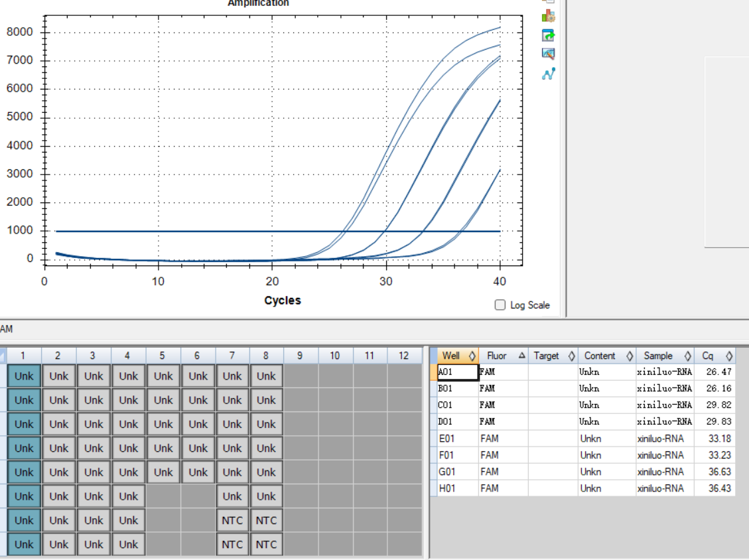
Task: Select NTC well H8 on plate
Action: point(266,544)
